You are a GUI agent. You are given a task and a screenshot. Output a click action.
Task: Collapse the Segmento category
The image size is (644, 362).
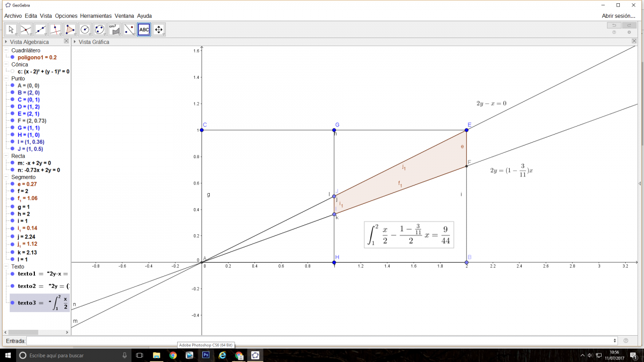click(6, 177)
